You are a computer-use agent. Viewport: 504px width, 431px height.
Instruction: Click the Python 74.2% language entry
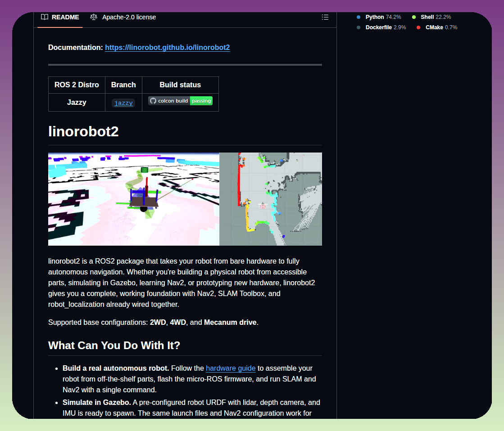(379, 17)
